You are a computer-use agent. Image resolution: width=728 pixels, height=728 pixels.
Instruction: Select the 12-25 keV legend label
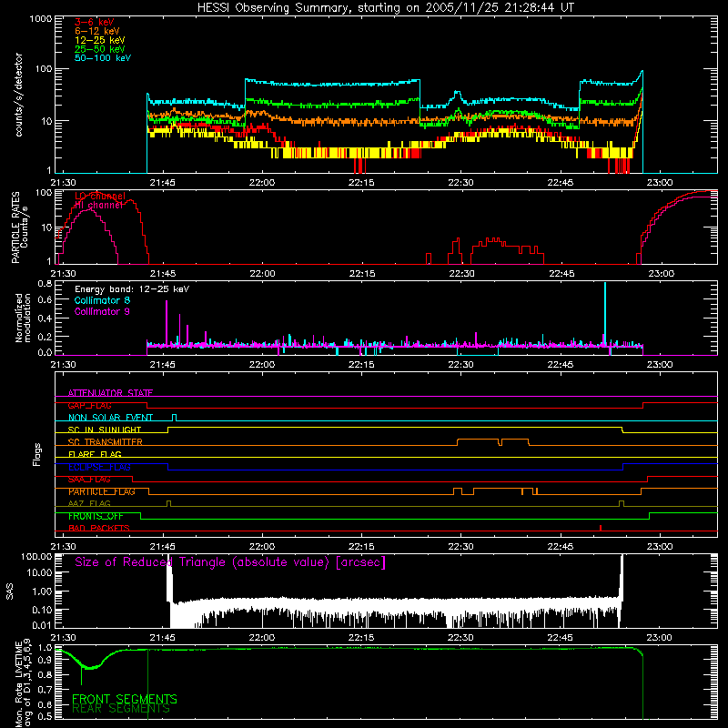coord(100,40)
